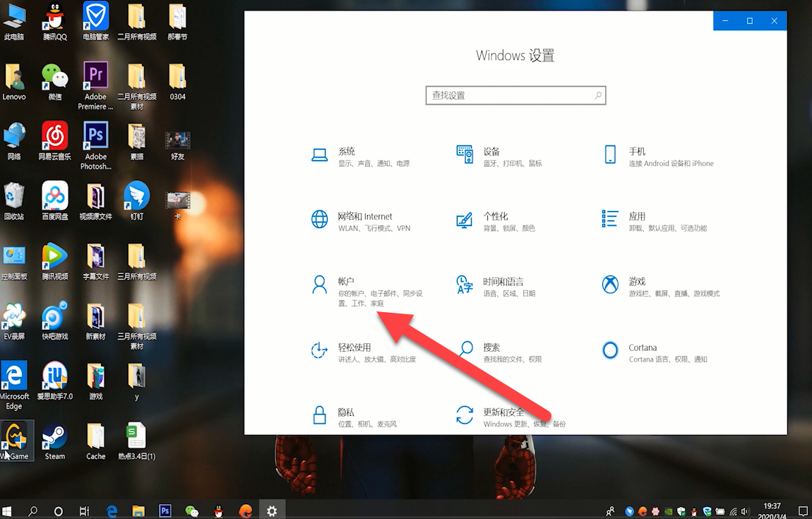The image size is (812, 519).
Task: Click the Photoshop icon on the taskbar
Action: 165,510
